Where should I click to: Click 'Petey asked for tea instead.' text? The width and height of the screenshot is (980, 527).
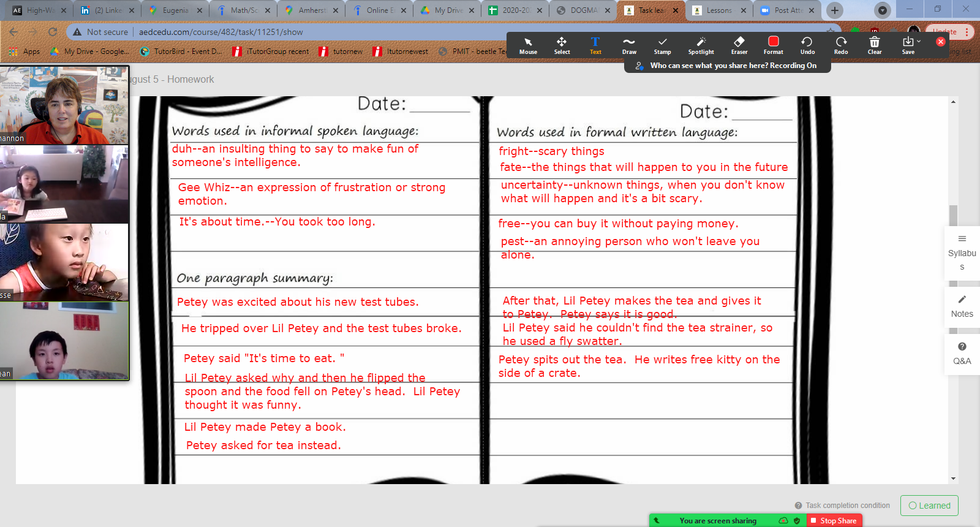click(x=263, y=445)
